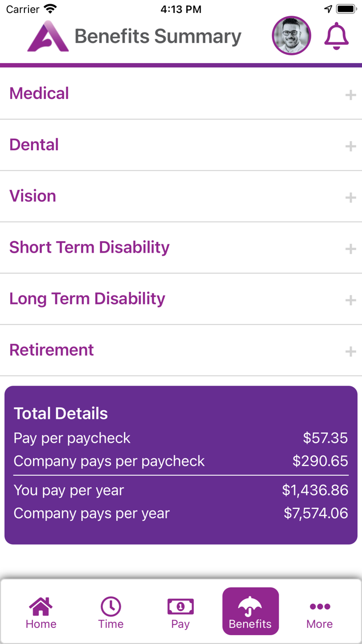Expand Long Term Disability plus sign
362x644 pixels.
[351, 300]
